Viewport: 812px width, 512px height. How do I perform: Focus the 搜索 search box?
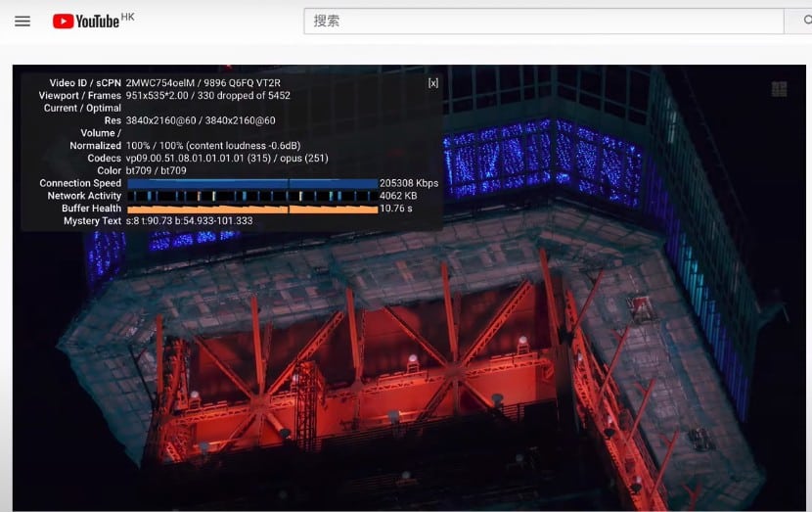[543, 22]
